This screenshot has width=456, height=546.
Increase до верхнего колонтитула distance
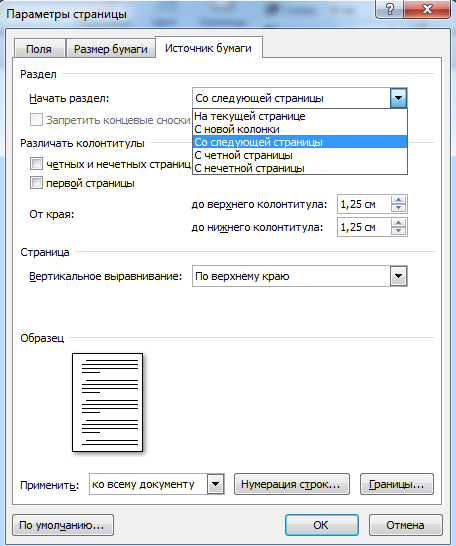pyautogui.click(x=399, y=200)
